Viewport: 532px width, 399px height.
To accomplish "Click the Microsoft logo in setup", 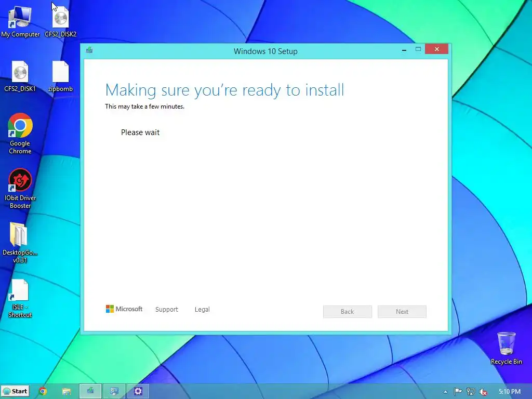I will (124, 309).
